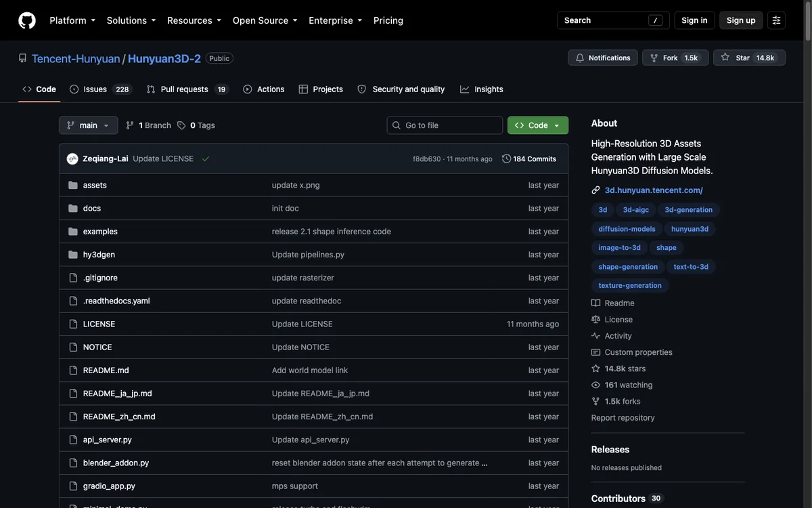Click the star icon beside 14.8k stars

tap(595, 368)
